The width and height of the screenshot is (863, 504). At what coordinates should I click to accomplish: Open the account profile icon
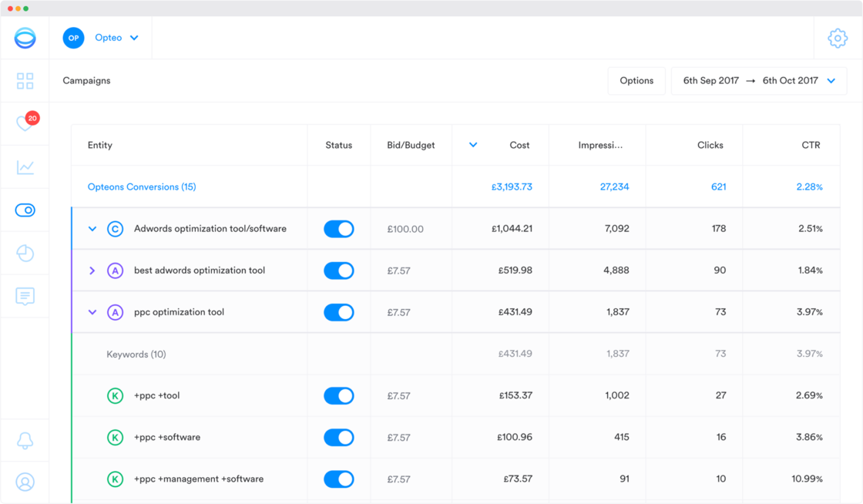(x=25, y=482)
